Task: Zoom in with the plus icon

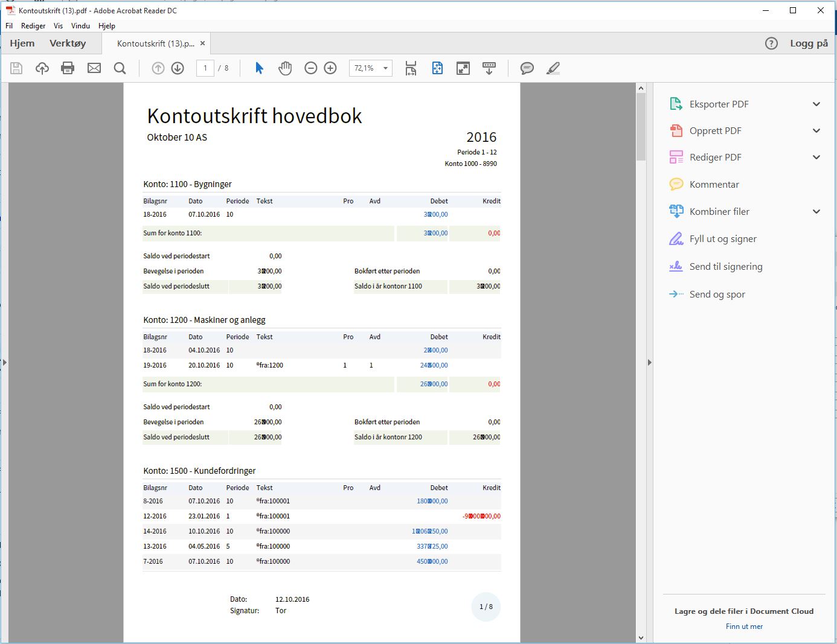Action: click(330, 68)
